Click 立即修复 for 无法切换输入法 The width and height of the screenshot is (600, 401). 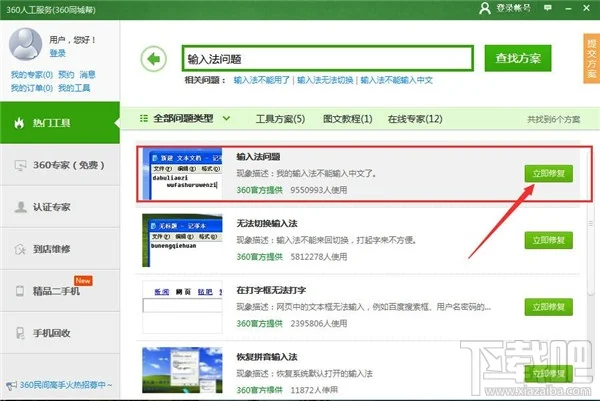[x=549, y=240]
